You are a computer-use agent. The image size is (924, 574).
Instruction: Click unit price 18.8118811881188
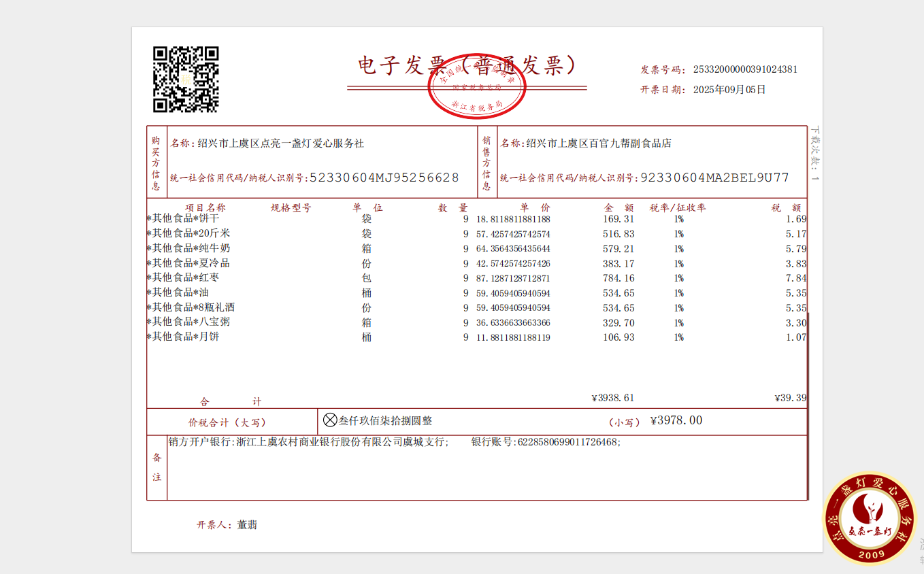[513, 219]
